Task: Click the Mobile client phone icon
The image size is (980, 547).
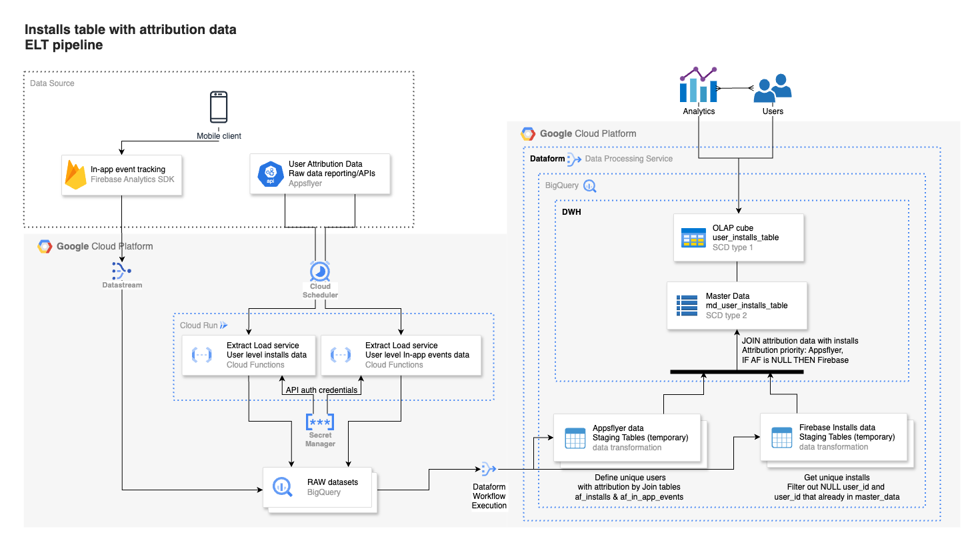Action: tap(219, 107)
